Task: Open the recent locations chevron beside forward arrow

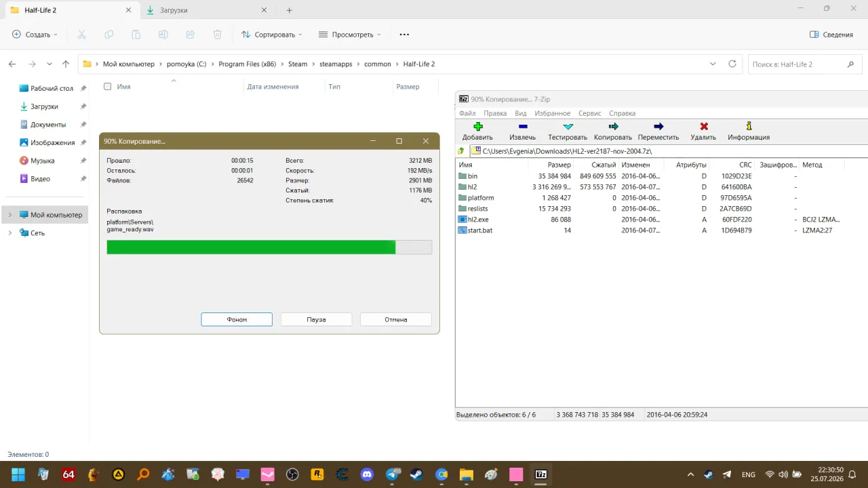Action: 49,64
